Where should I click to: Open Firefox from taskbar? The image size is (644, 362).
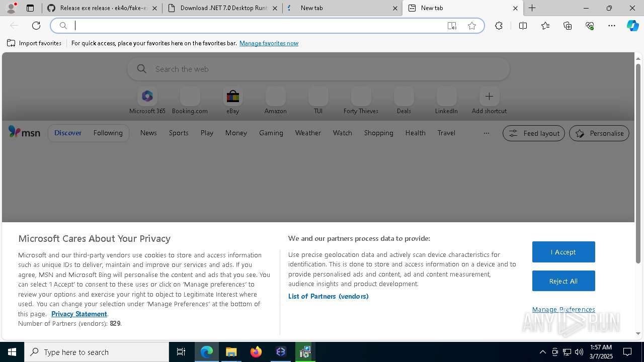pos(256,352)
